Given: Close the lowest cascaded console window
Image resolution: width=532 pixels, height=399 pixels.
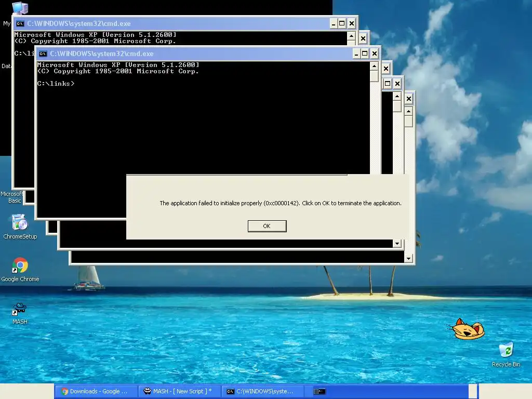Looking at the screenshot, I should (409, 99).
